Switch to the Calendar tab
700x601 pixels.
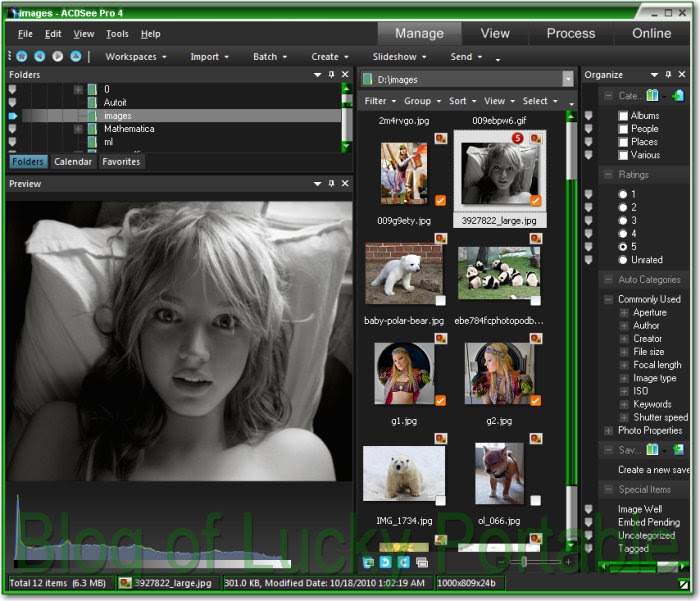(x=73, y=161)
